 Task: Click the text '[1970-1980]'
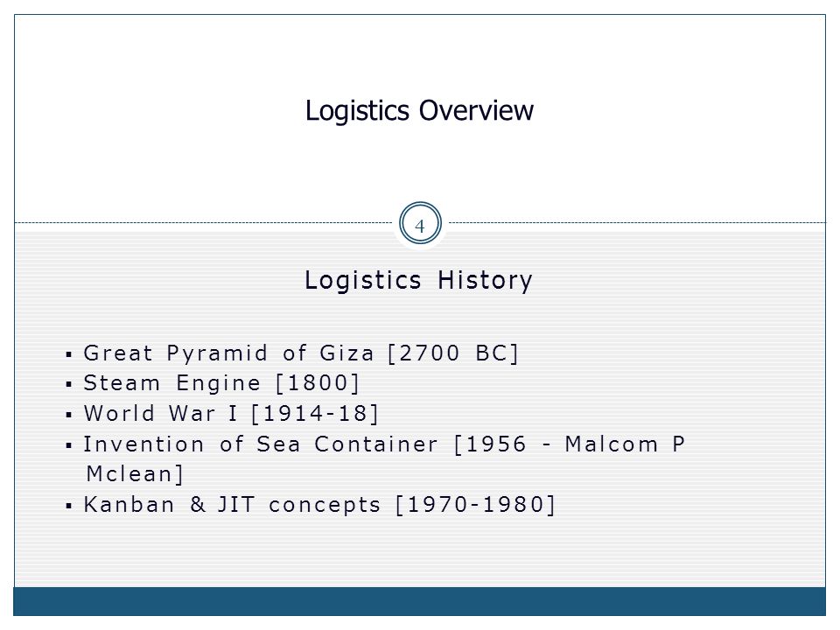475,505
